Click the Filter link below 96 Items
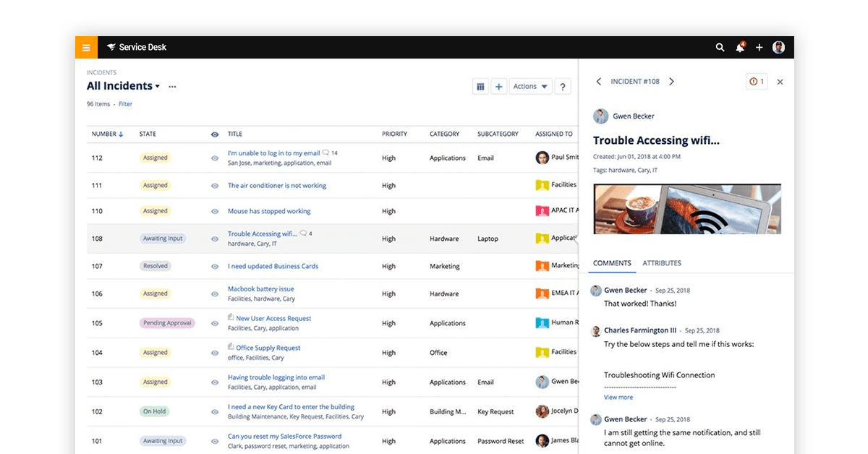Screen dimensions: 868x454 click(125, 103)
